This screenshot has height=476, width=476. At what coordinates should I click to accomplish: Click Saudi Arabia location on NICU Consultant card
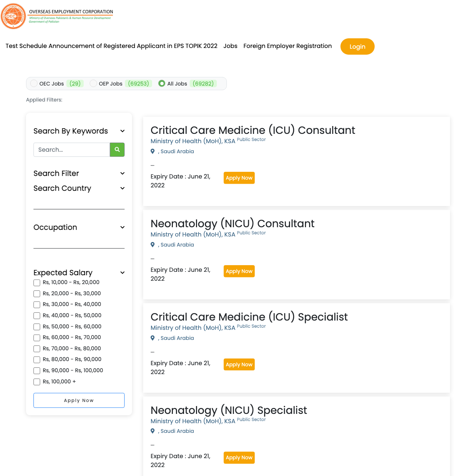pos(176,245)
